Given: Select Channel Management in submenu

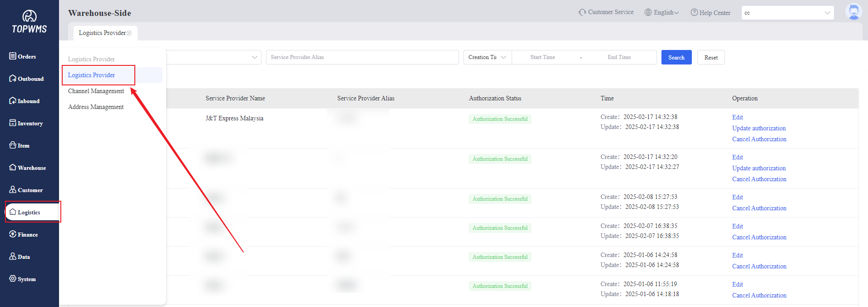Looking at the screenshot, I should coord(96,91).
